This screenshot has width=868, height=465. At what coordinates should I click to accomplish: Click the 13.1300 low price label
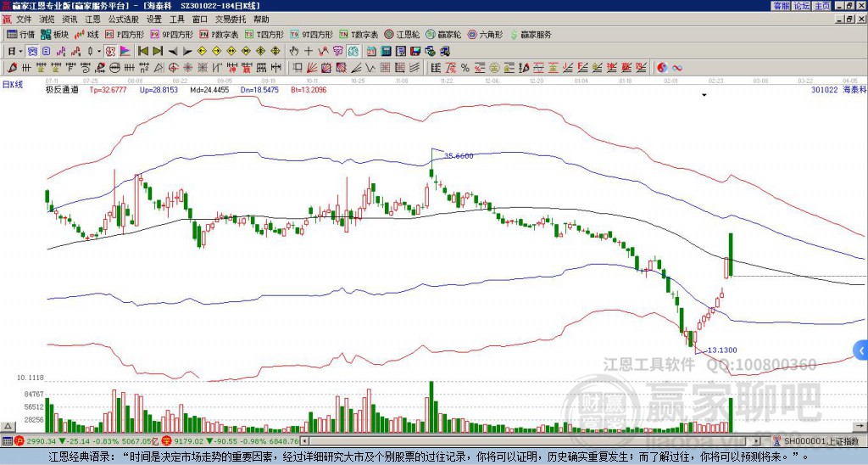coord(722,350)
